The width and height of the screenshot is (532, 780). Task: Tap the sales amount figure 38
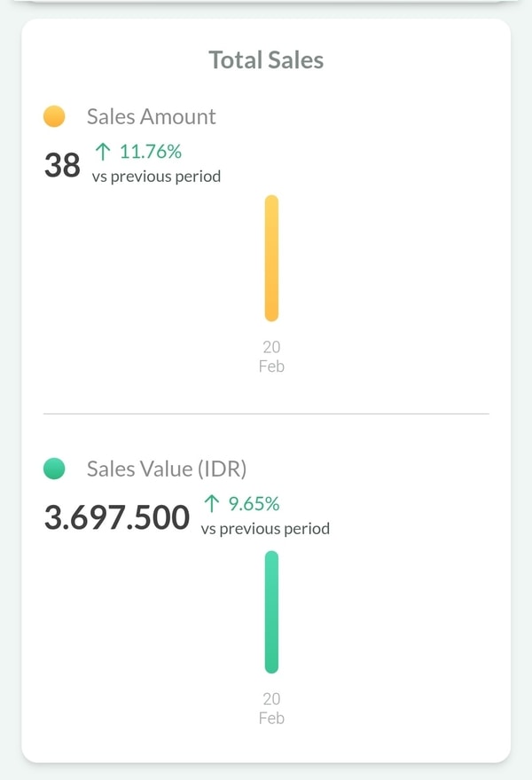(62, 165)
